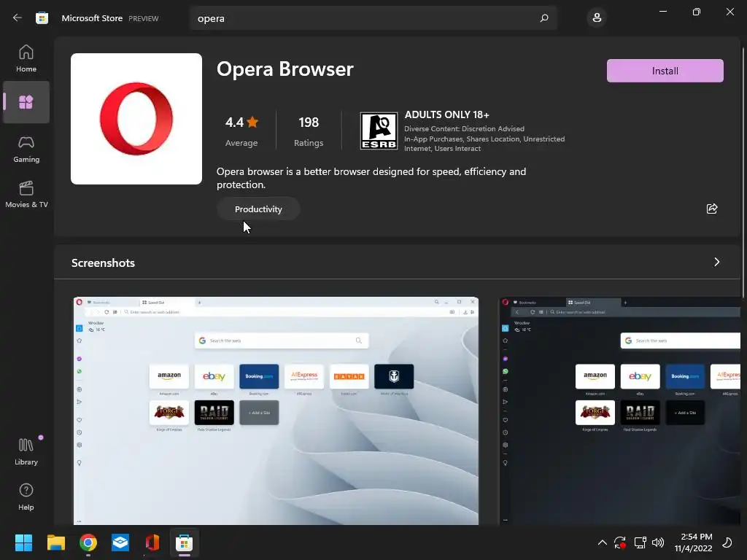Click the Opera description text
The image size is (747, 560).
[x=371, y=178]
